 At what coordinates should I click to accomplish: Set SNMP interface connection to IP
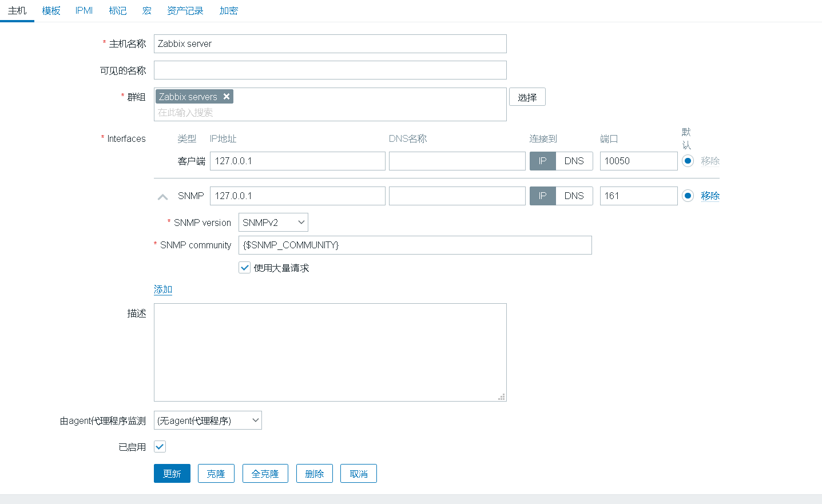pos(543,196)
